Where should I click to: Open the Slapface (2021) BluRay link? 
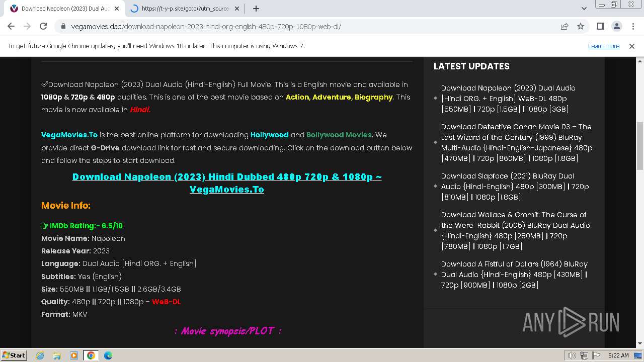point(515,187)
